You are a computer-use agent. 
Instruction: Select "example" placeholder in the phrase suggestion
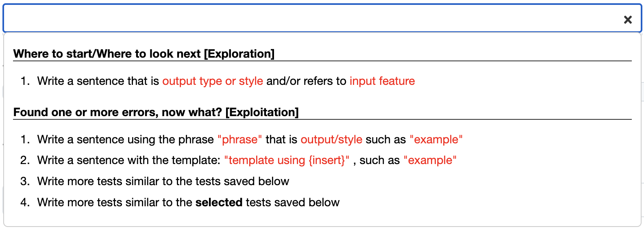436,139
